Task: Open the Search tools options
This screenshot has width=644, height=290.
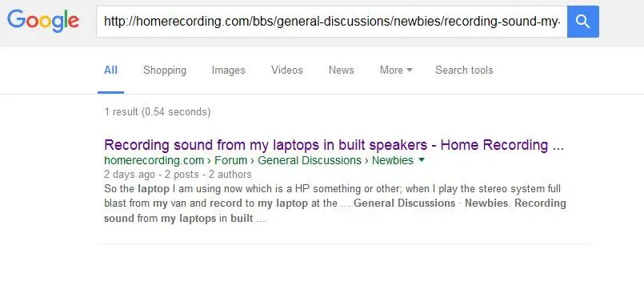Action: click(x=464, y=70)
